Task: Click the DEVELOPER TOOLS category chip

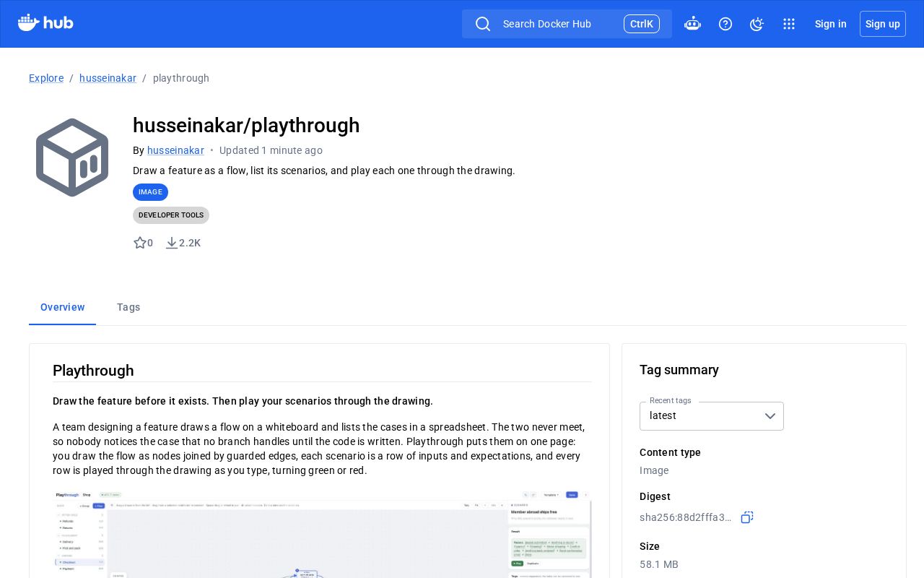Action: pos(171,215)
